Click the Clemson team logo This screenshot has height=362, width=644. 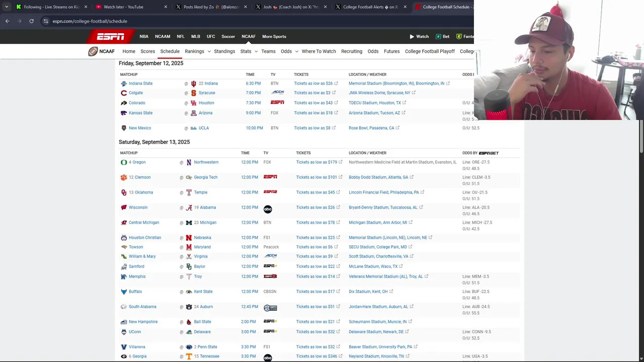click(124, 177)
